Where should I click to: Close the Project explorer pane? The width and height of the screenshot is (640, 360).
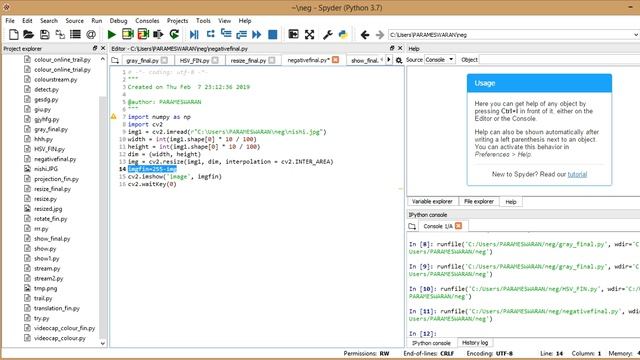tap(103, 48)
